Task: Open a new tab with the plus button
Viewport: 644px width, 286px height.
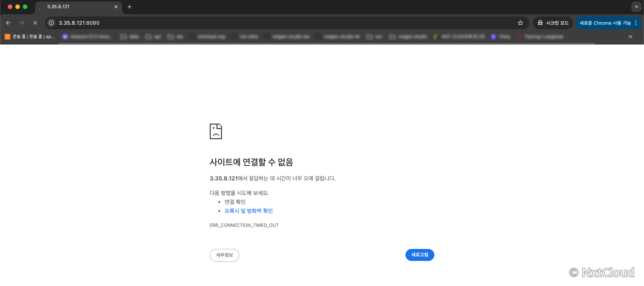Action: coord(130,7)
